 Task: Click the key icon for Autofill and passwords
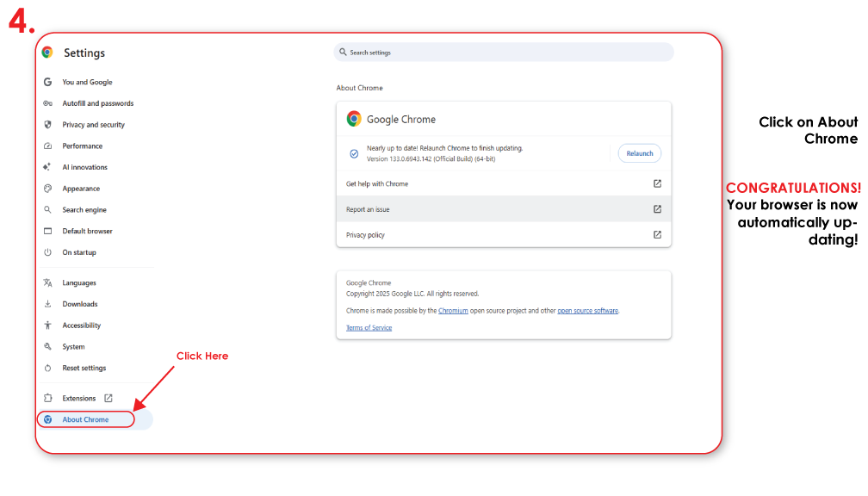point(47,103)
